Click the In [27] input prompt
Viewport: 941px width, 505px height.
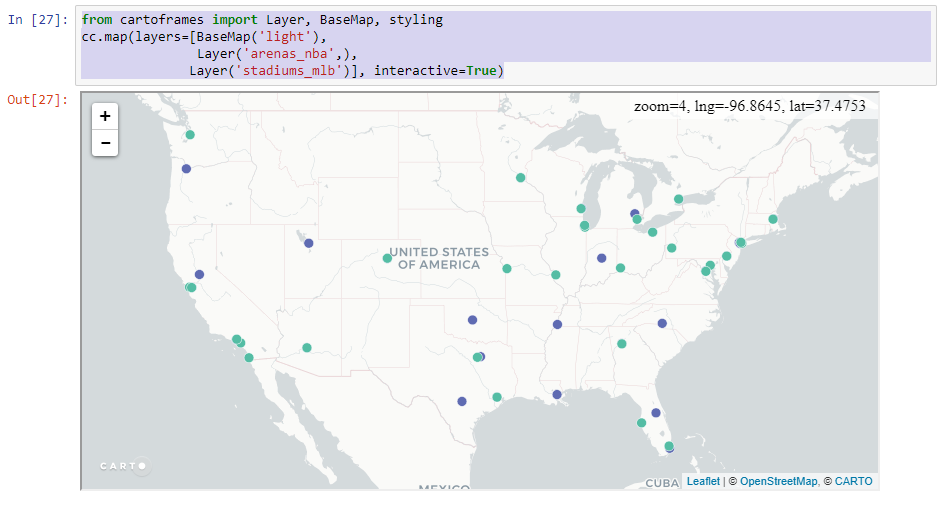pyautogui.click(x=38, y=20)
